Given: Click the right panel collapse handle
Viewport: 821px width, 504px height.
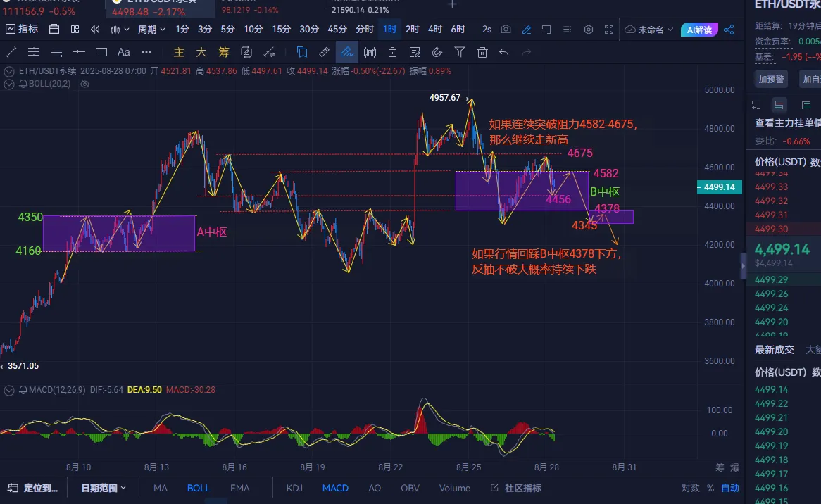Looking at the screenshot, I should [x=743, y=266].
